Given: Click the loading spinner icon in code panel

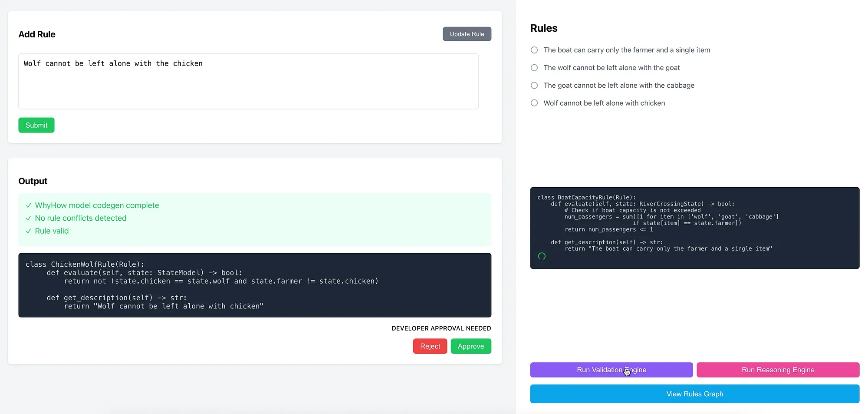Looking at the screenshot, I should point(542,256).
